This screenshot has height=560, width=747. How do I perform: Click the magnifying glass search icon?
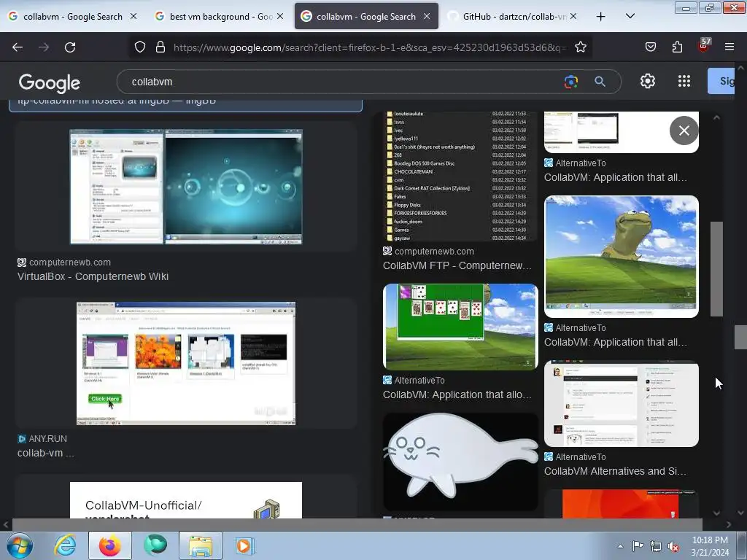[x=600, y=82]
